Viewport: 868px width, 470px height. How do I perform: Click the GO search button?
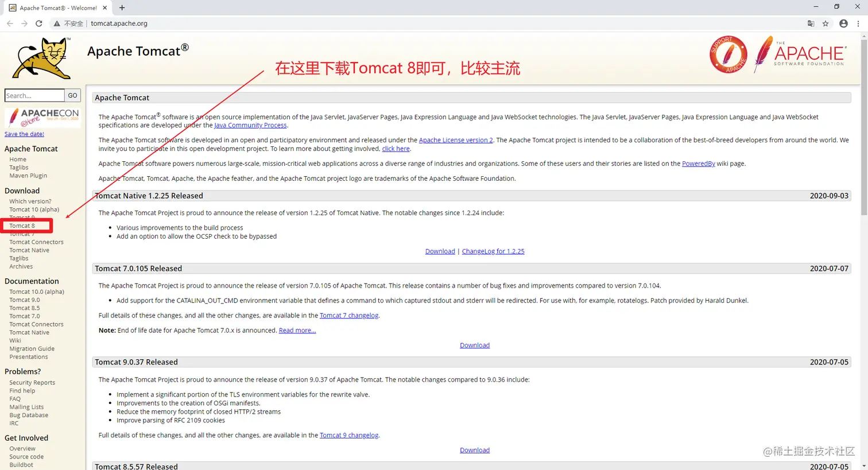(72, 95)
